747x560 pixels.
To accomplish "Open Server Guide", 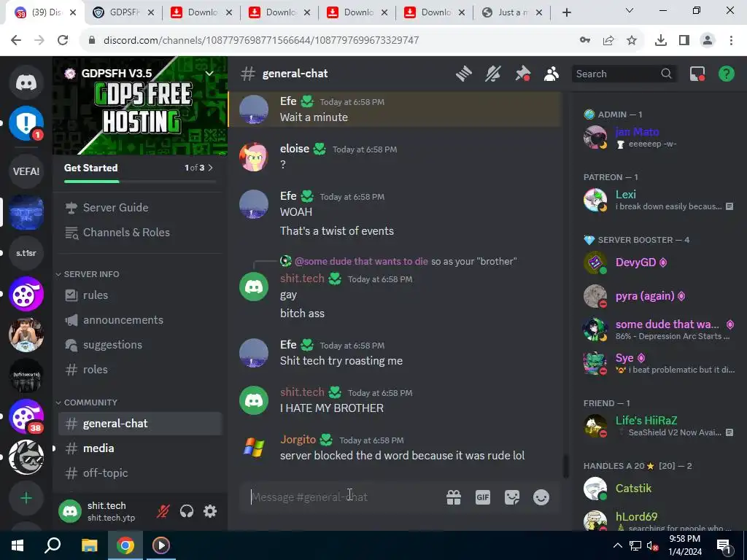I will tap(140, 208).
